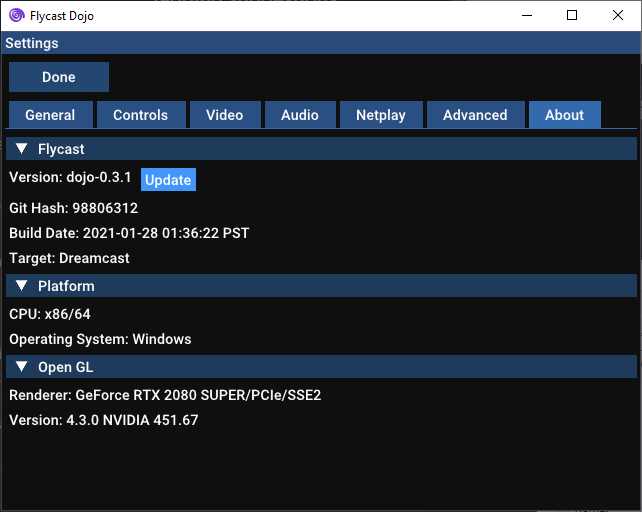Viewport: 642px width, 512px height.
Task: Click the Done button
Action: tap(59, 77)
